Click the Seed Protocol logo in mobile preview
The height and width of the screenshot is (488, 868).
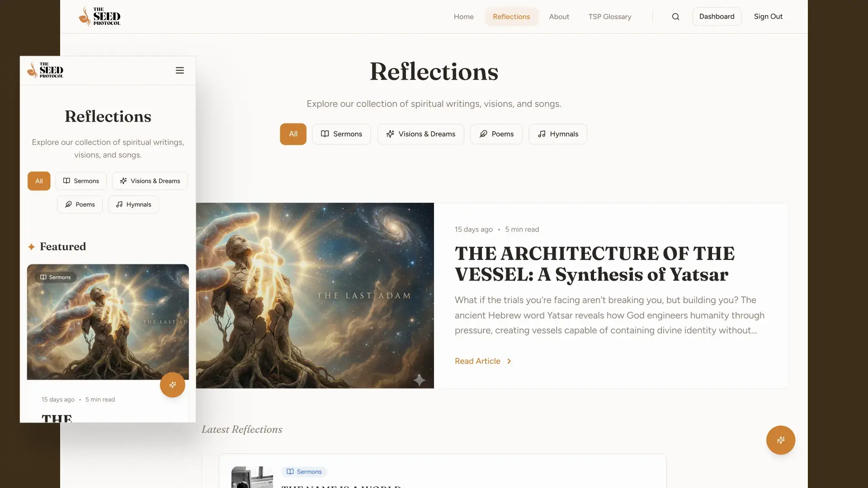tap(45, 70)
